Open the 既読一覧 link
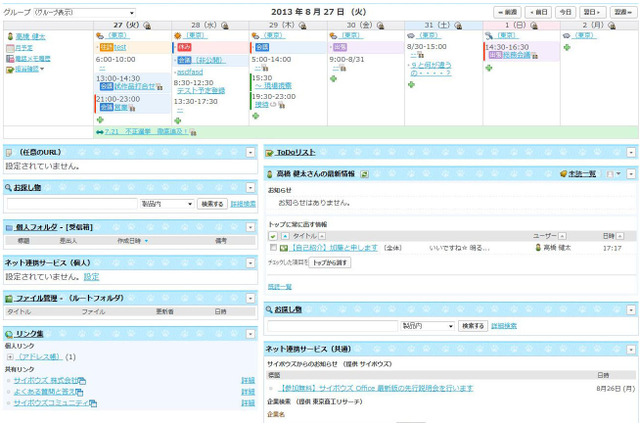The width and height of the screenshot is (640, 426). [x=280, y=286]
